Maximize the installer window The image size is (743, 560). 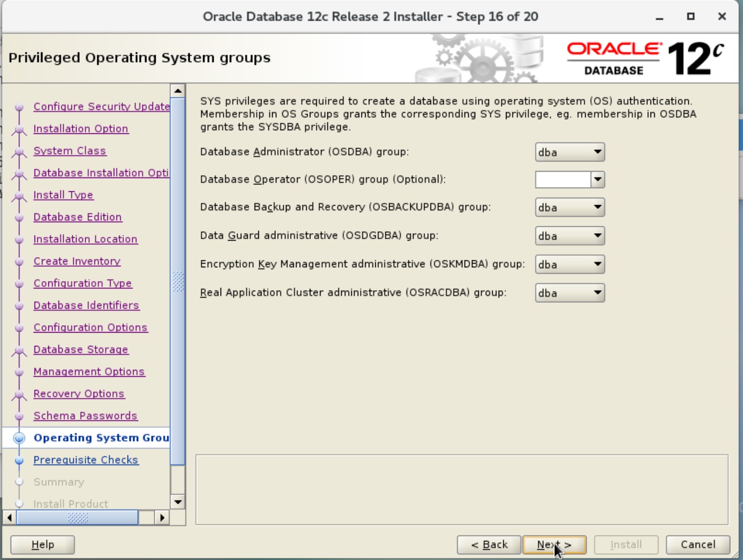(x=690, y=16)
